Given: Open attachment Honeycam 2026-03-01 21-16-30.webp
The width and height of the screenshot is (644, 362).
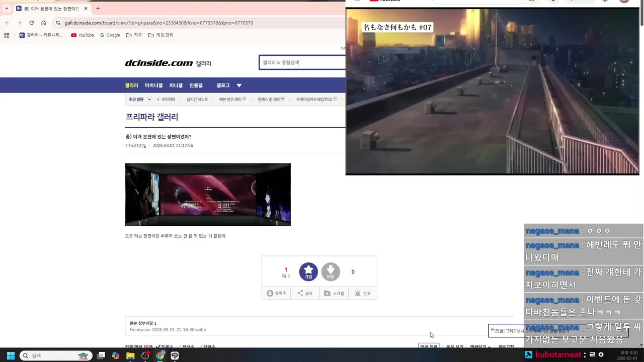Looking at the screenshot, I should click(168, 330).
